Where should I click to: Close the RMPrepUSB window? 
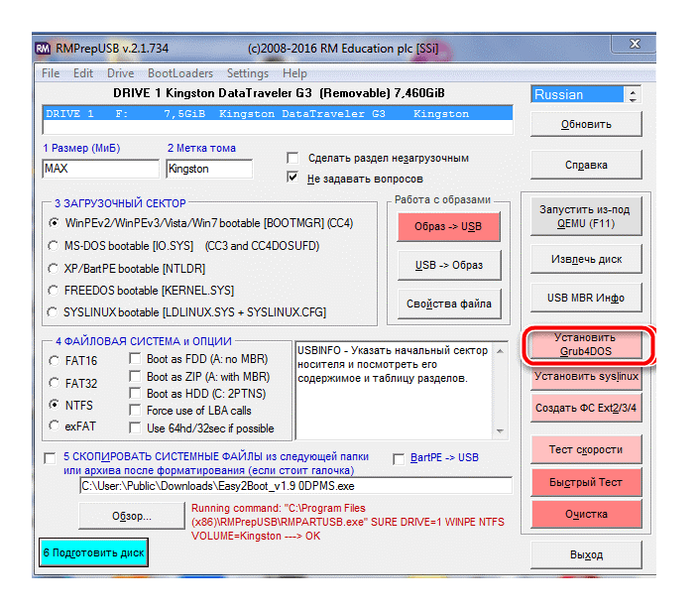(635, 44)
